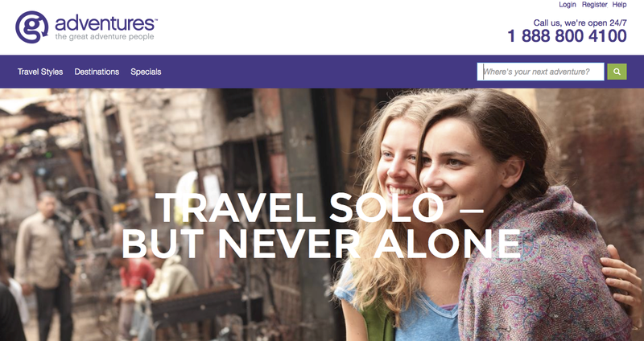Click the purple G Adventures logo icon

[x=31, y=27]
